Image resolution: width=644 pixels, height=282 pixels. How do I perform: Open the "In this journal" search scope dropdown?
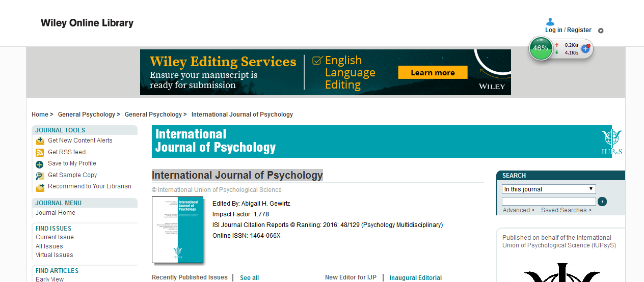(549, 189)
